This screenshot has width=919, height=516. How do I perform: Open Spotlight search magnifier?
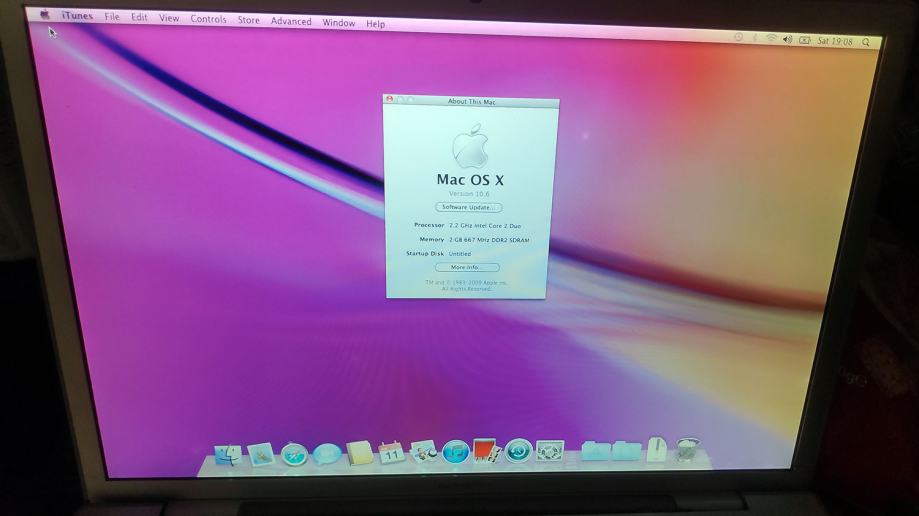pos(866,42)
